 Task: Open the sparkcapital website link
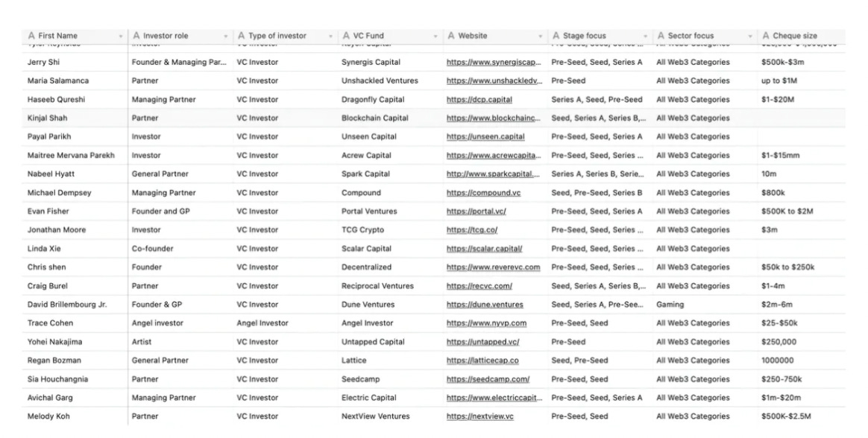pyautogui.click(x=493, y=174)
